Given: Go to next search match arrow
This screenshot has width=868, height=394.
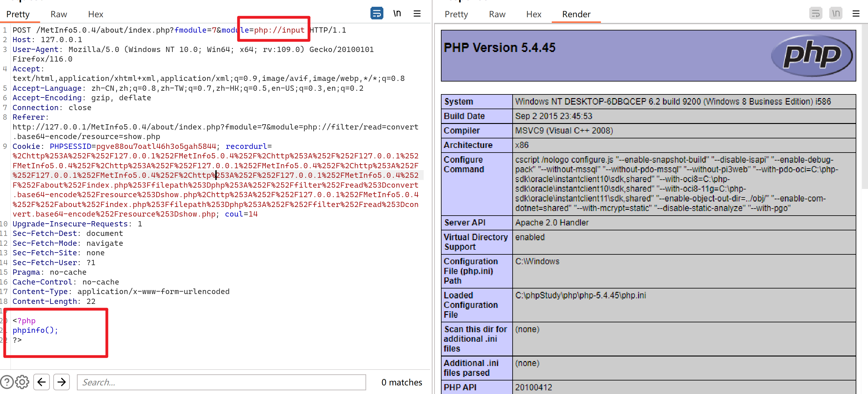Looking at the screenshot, I should [61, 382].
